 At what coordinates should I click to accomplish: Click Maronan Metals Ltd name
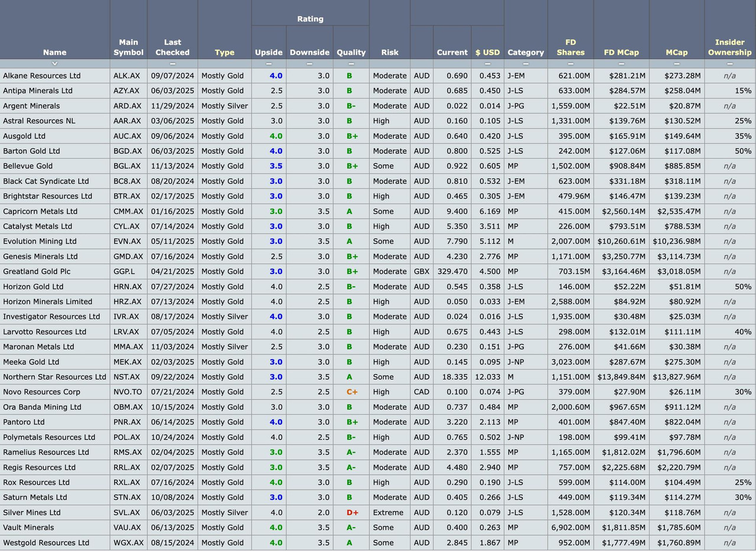point(38,347)
